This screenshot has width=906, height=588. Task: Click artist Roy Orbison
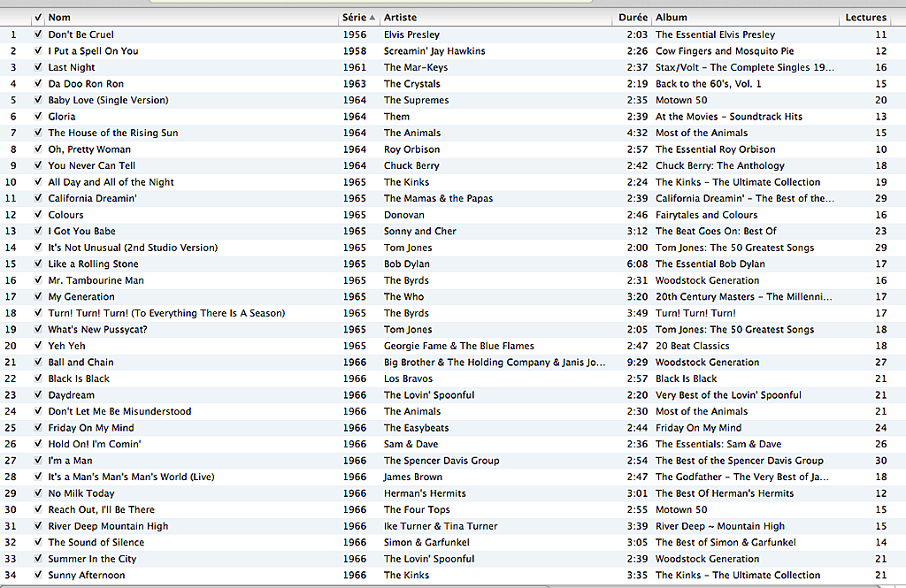411,149
